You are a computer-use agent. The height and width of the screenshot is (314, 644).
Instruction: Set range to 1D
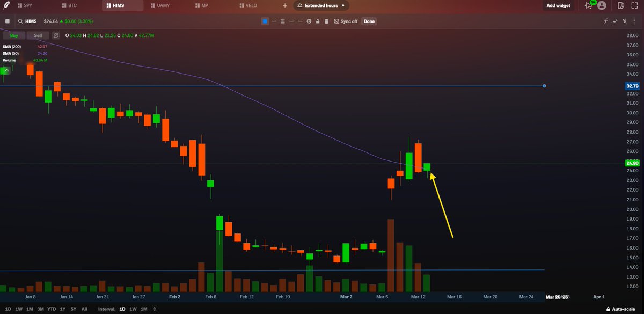pyautogui.click(x=7, y=309)
